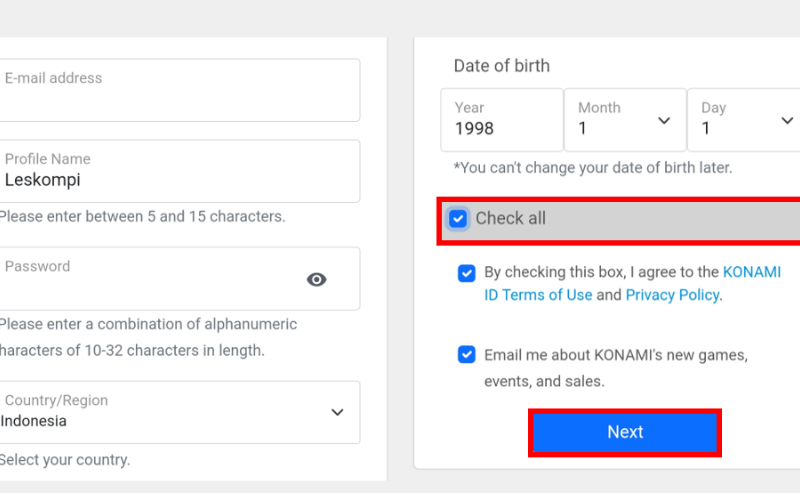The image size is (800, 493).
Task: Disable the KONAMI email newsletter checkbox
Action: pyautogui.click(x=466, y=354)
